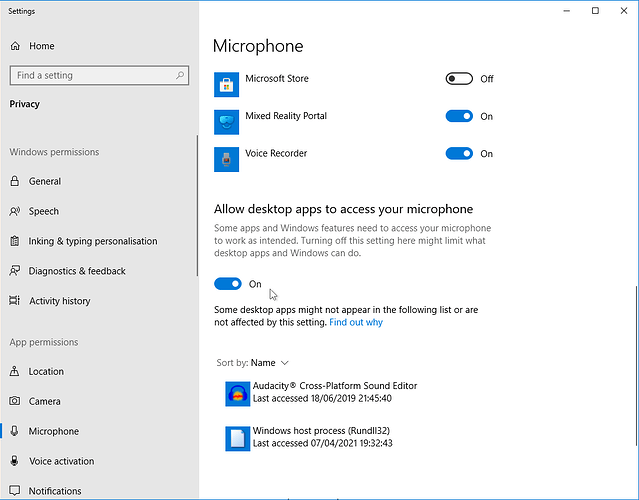Screen dimensions: 639x500
Task: Click the Location pin icon
Action: [15, 371]
